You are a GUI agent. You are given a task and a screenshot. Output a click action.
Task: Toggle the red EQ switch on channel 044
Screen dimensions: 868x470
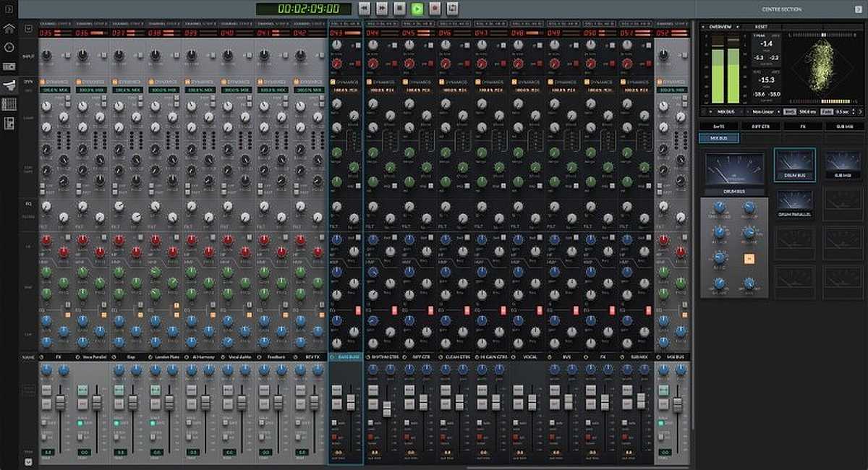click(394, 309)
